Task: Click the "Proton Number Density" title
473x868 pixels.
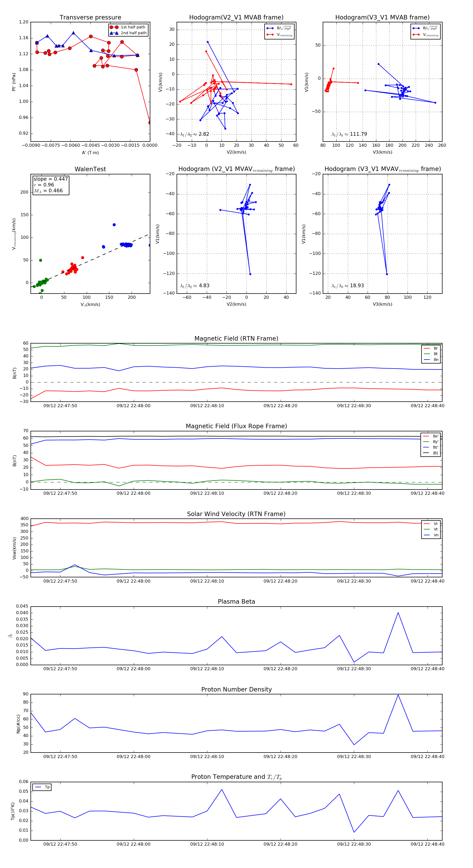Action: [236, 689]
